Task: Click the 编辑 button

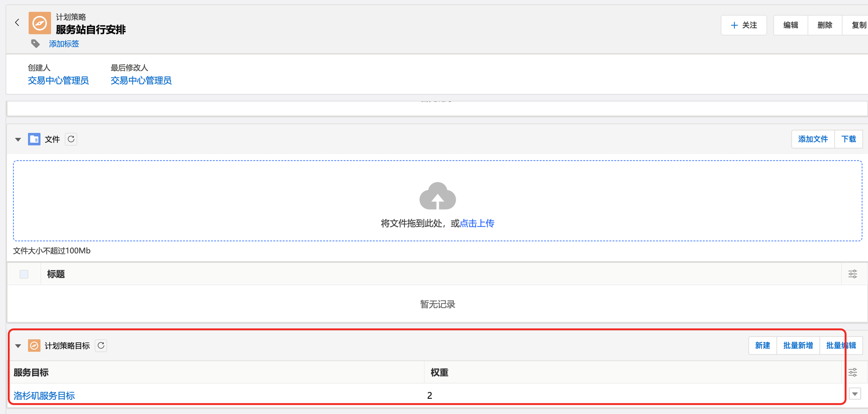Action: click(x=790, y=25)
